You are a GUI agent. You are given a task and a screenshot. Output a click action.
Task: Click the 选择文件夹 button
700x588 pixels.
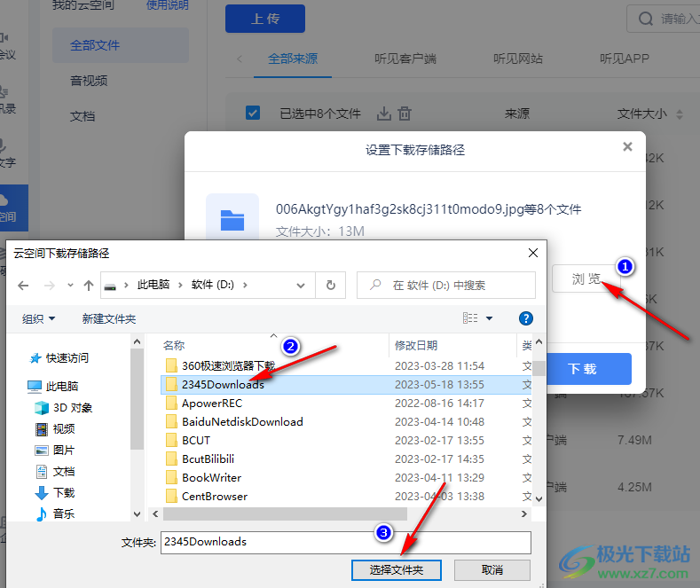[x=395, y=569]
